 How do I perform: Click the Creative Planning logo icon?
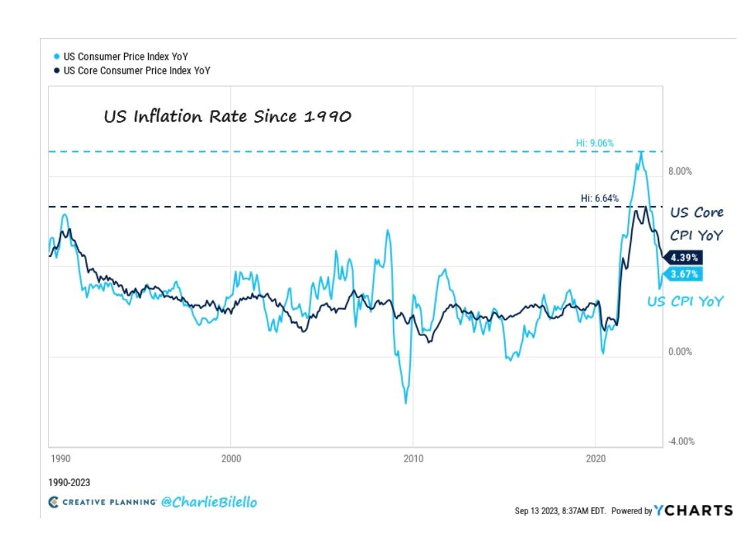(54, 502)
